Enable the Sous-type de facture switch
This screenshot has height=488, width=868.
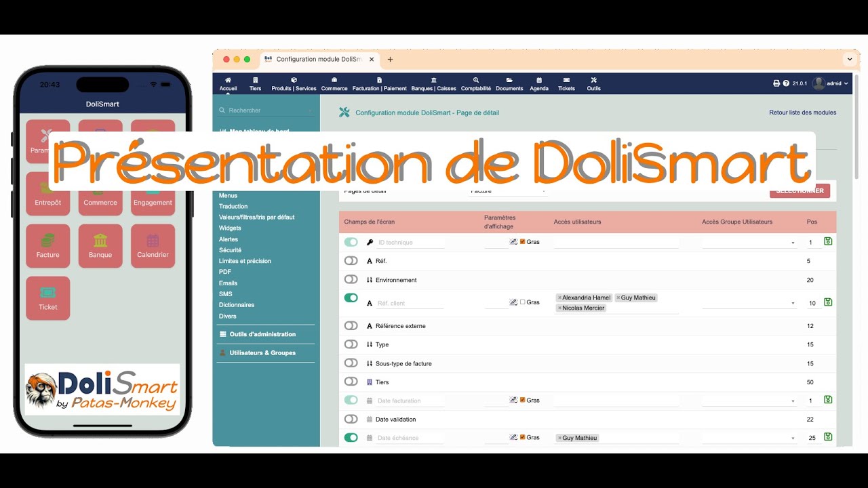(351, 363)
